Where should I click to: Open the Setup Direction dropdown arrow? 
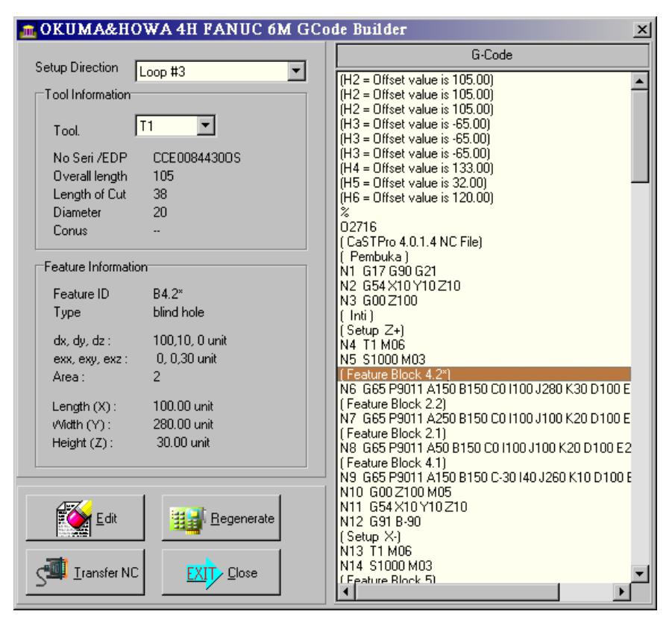click(296, 71)
